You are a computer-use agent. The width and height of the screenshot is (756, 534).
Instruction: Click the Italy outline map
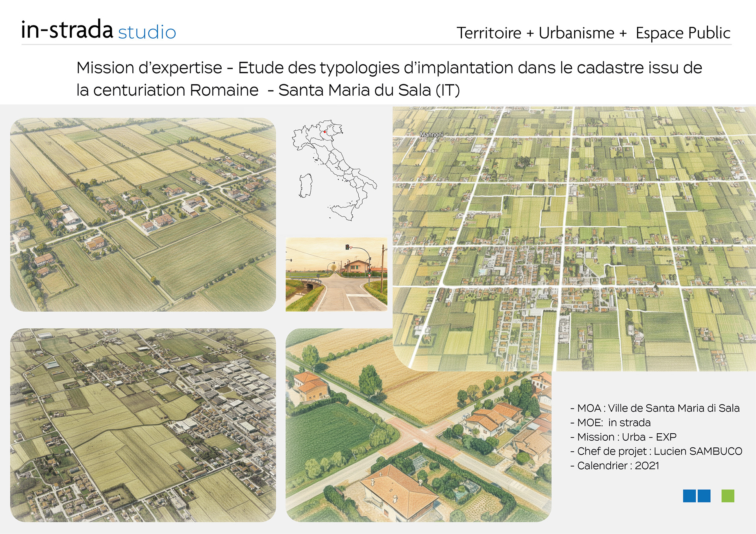(x=334, y=170)
